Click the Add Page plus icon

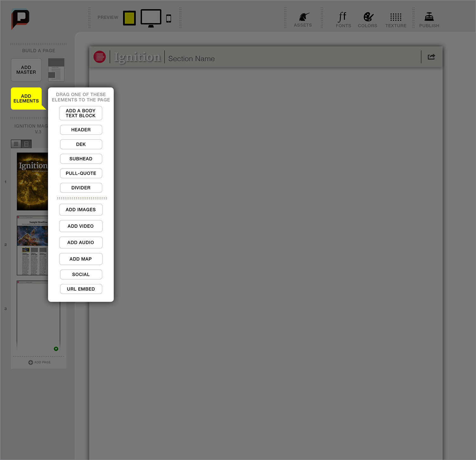(x=30, y=362)
